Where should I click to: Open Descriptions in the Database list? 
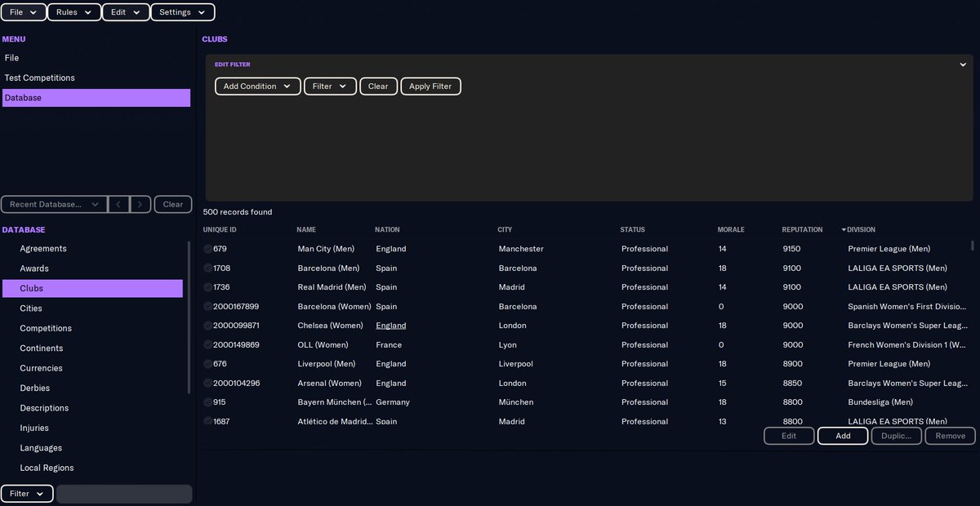[x=92, y=408]
